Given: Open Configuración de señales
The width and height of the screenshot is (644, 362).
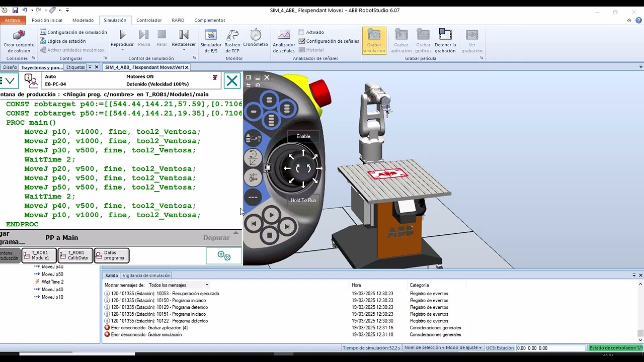Looking at the screenshot, I should coord(329,41).
